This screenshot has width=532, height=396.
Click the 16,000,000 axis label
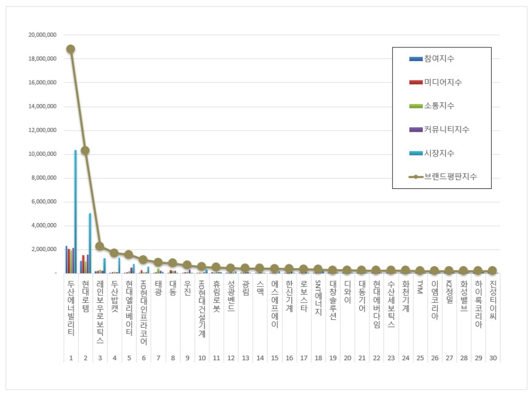tap(42, 82)
